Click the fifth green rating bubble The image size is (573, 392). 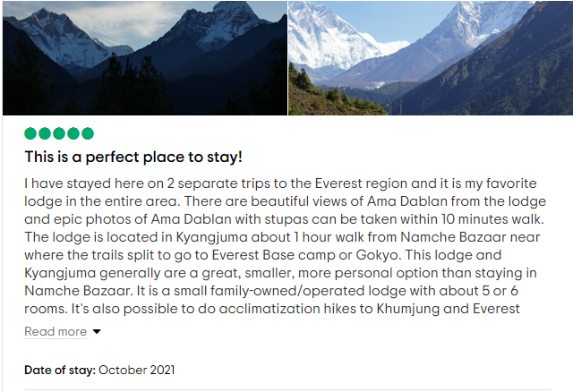88,133
